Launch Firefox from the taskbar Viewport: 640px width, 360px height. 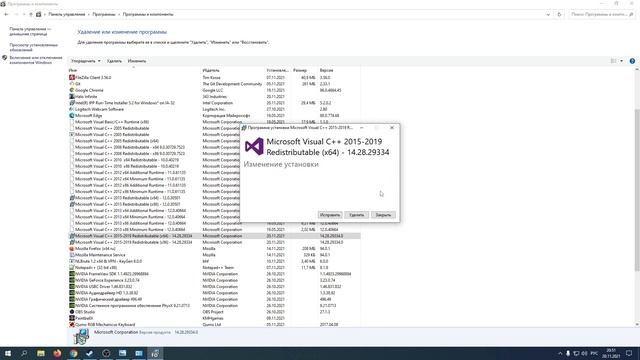[x=57, y=353]
